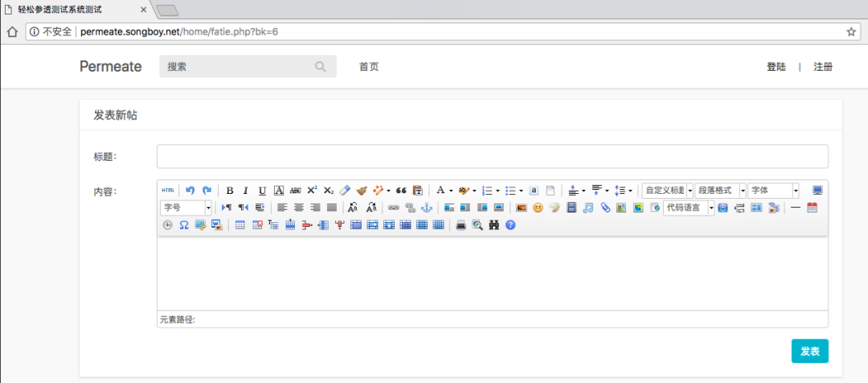Attach a file with the paperclip icon
The height and width of the screenshot is (383, 868).
pos(605,208)
